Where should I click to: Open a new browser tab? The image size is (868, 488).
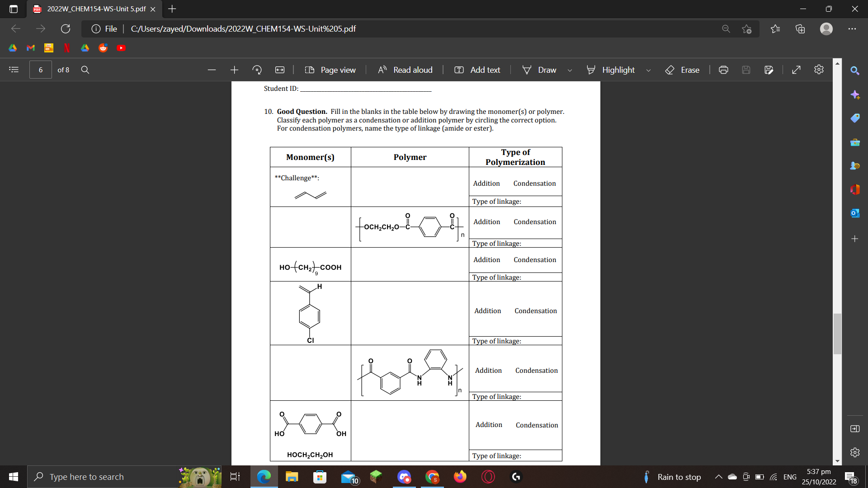coord(172,9)
